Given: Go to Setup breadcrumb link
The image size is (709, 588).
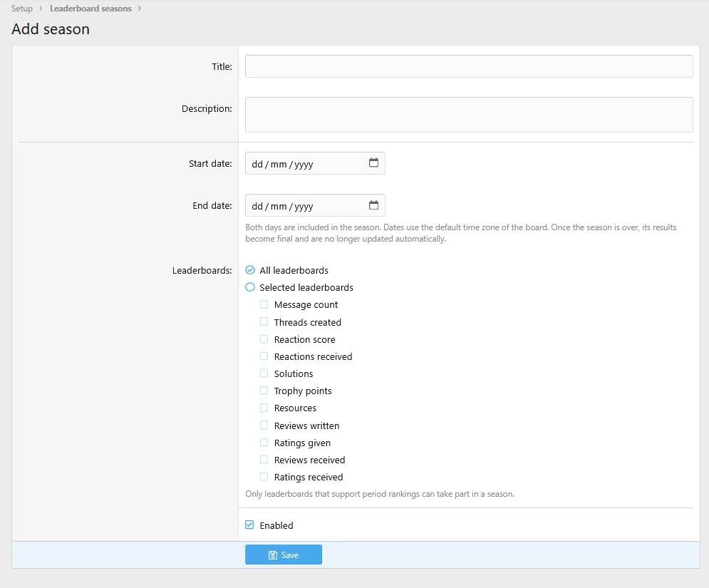Looking at the screenshot, I should (x=21, y=8).
